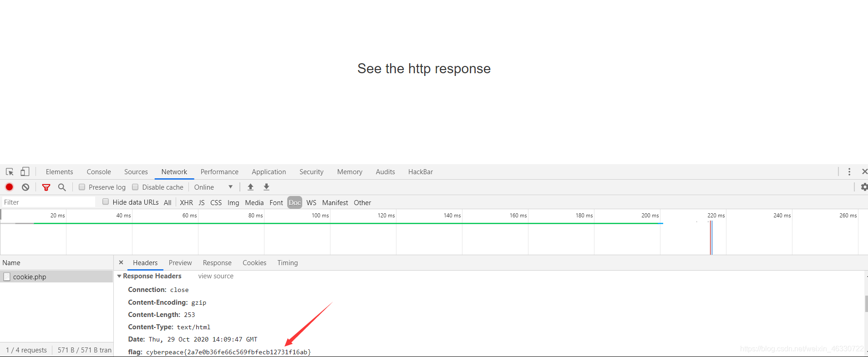Open DevTools three-dot menu
868x357 pixels.
[849, 171]
